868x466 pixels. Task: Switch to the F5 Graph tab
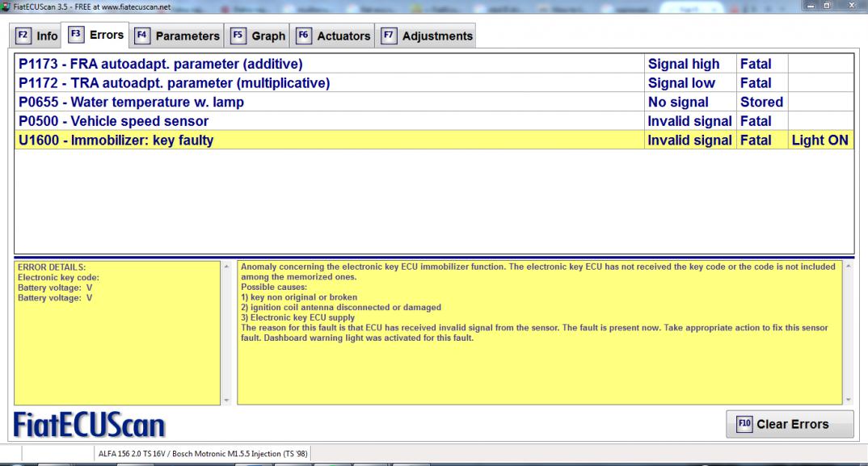[x=259, y=36]
